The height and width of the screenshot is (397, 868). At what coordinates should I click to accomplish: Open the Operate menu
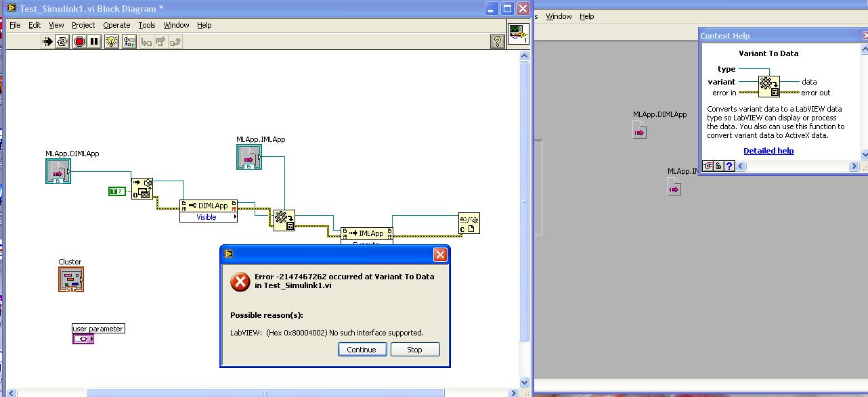(x=116, y=25)
